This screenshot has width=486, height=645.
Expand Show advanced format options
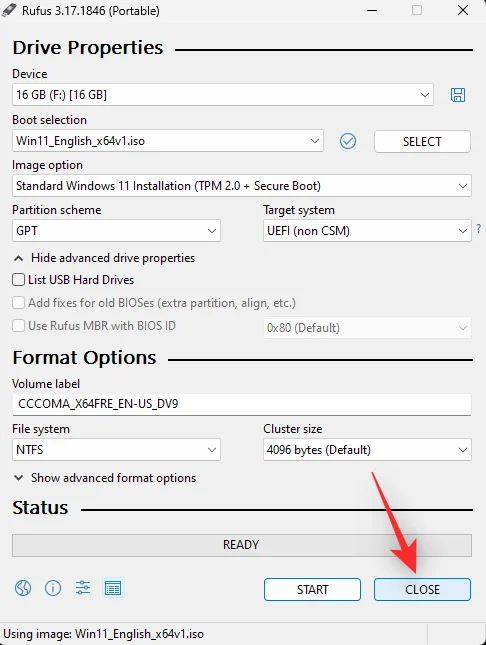pyautogui.click(x=105, y=478)
